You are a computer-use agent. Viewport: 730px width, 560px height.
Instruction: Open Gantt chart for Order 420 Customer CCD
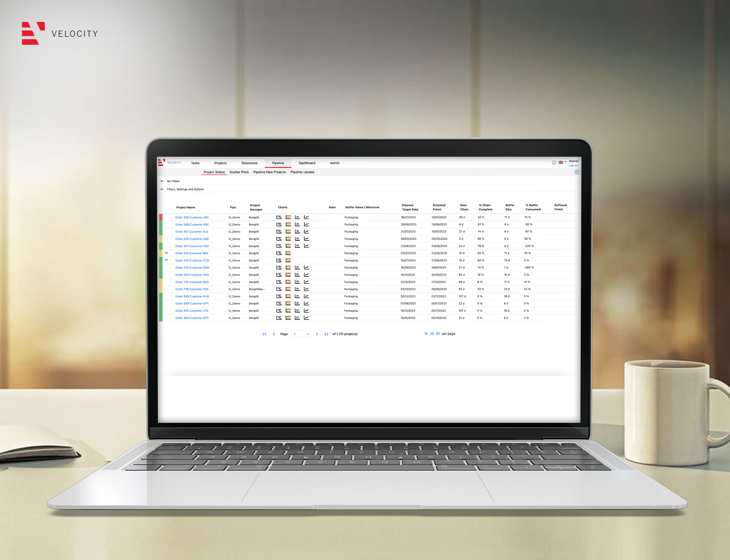[x=279, y=260]
